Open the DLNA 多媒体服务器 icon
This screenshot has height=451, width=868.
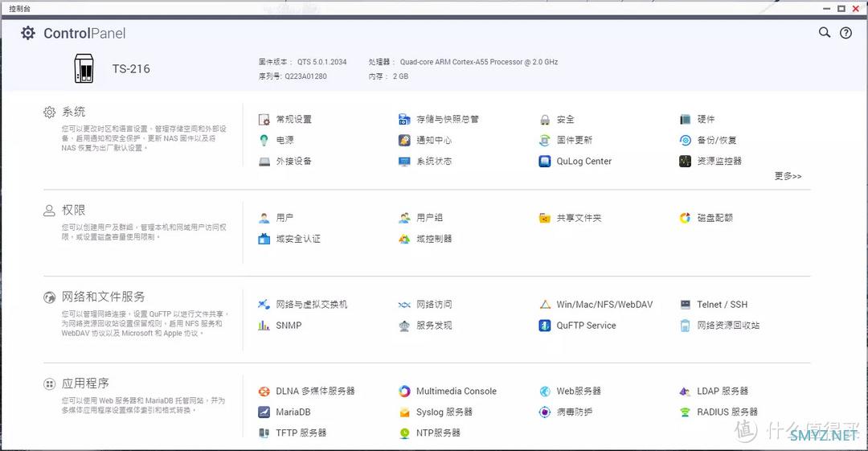coord(264,392)
